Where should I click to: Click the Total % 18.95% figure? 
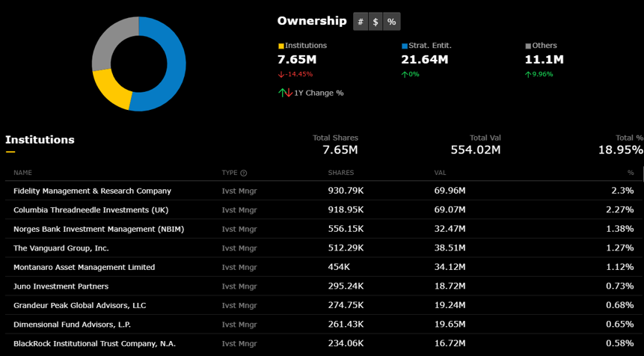point(621,150)
